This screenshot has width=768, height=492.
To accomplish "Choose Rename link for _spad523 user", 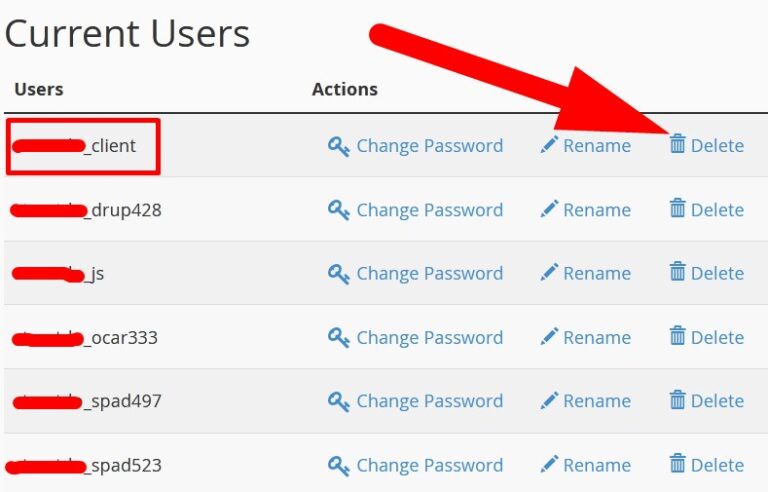I will click(596, 466).
